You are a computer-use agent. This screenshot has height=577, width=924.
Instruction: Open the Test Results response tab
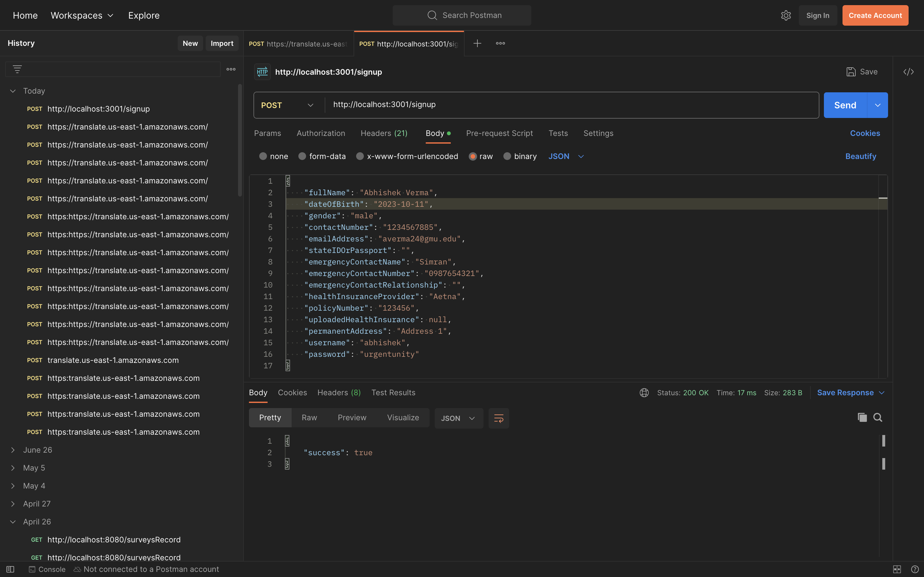pyautogui.click(x=393, y=393)
